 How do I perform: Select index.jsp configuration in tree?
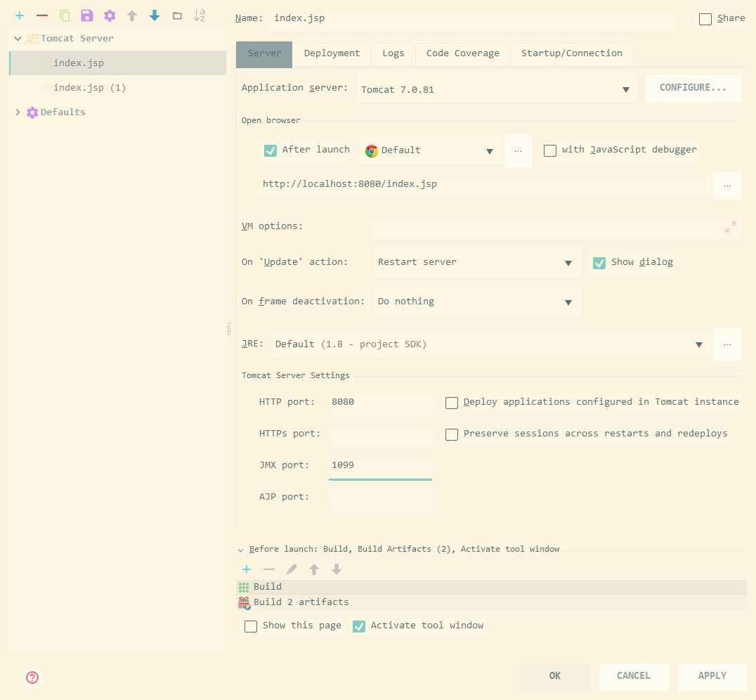pos(118,63)
